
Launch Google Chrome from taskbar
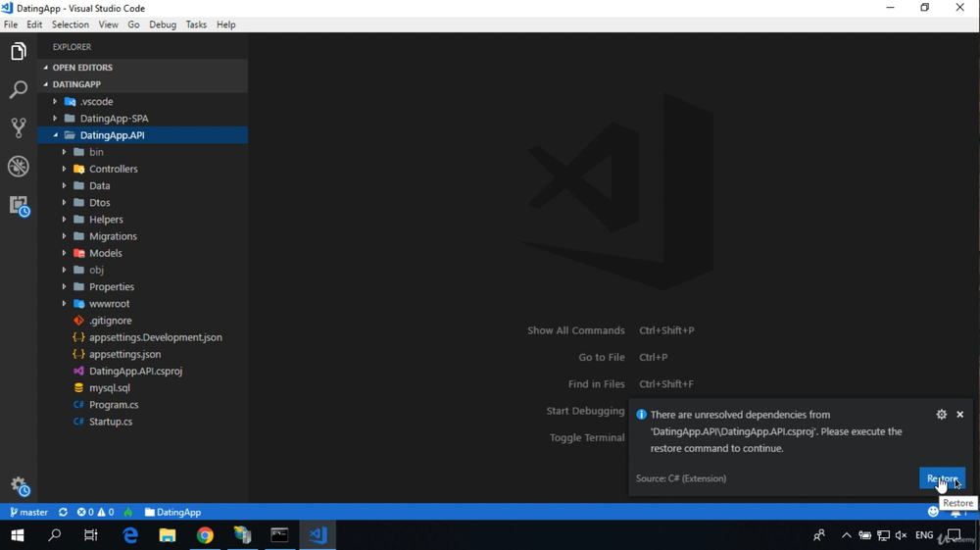205,535
